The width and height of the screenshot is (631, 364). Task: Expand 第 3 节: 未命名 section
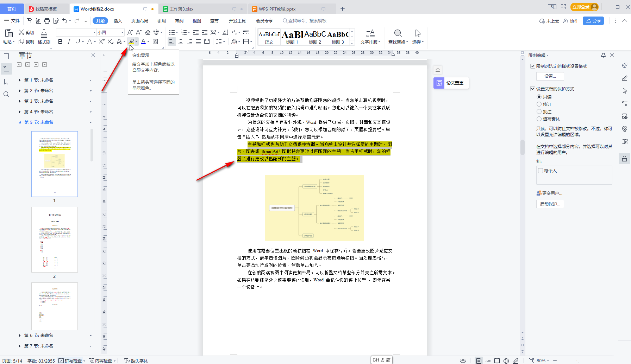(x=20, y=101)
